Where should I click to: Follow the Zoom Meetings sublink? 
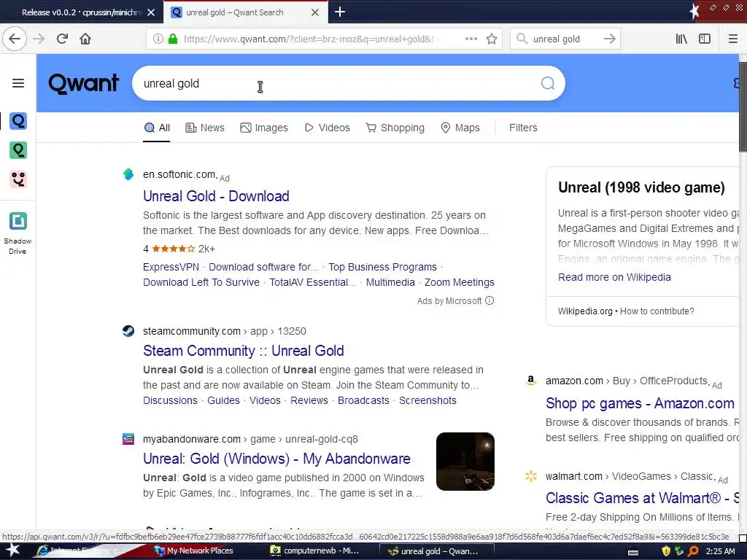click(x=460, y=282)
